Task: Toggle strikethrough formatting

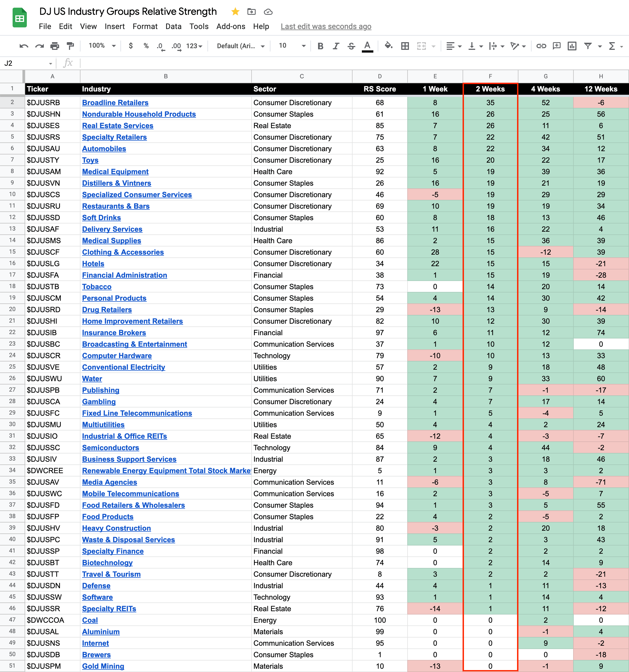Action: coord(351,46)
